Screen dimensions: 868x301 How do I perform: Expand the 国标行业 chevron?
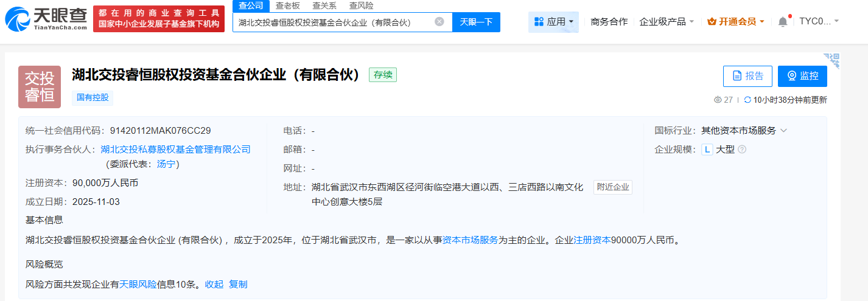click(x=783, y=131)
